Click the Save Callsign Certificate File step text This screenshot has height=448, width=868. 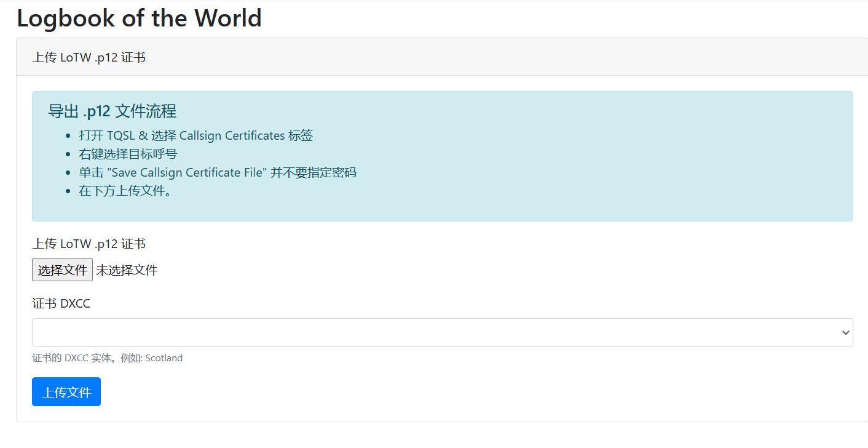pos(218,172)
